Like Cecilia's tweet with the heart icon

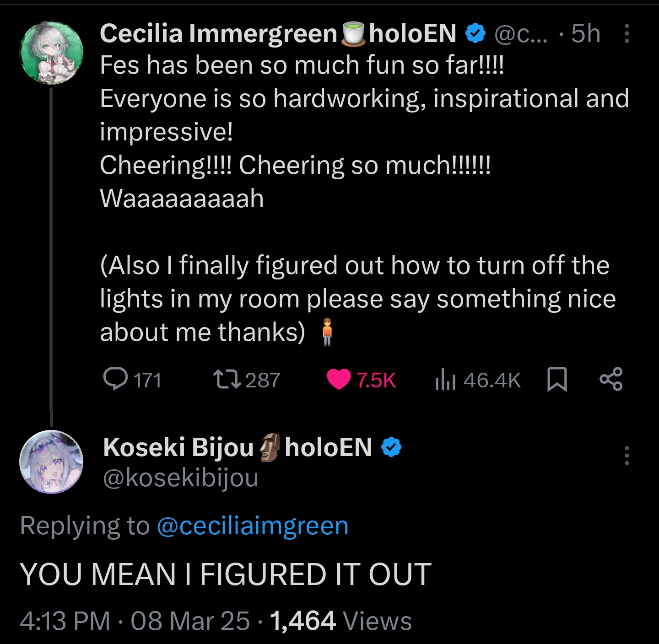tap(339, 380)
